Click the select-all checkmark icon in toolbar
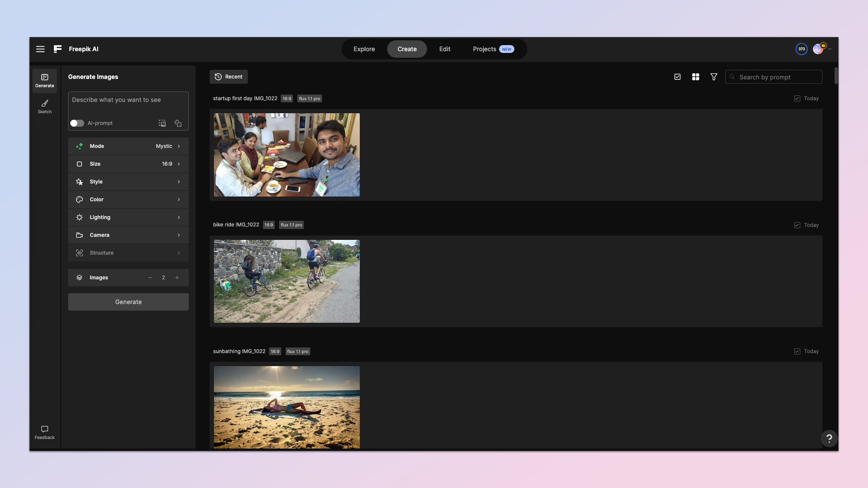 point(677,77)
